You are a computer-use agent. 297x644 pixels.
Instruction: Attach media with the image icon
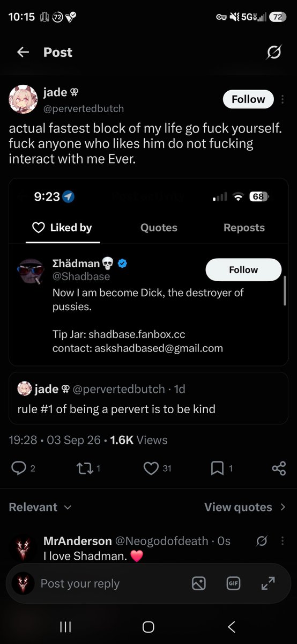(x=199, y=583)
